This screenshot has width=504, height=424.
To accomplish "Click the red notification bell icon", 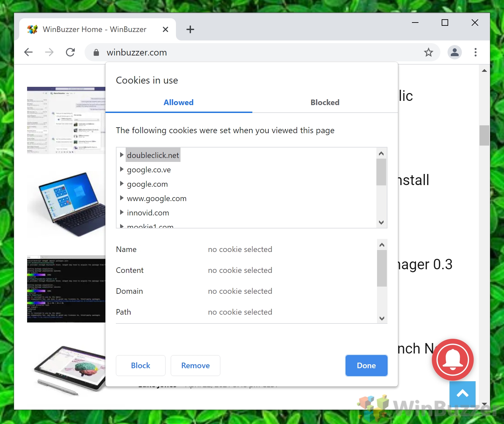I will pyautogui.click(x=453, y=360).
